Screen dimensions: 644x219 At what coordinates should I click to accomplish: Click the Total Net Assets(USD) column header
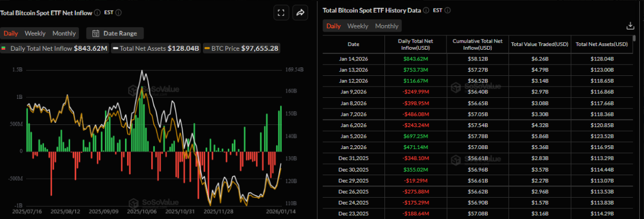pos(601,44)
